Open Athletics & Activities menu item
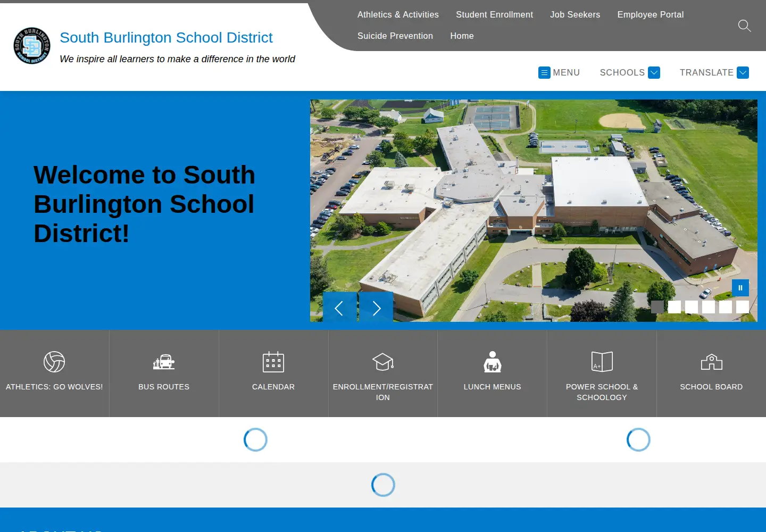The height and width of the screenshot is (532, 766). click(x=398, y=15)
